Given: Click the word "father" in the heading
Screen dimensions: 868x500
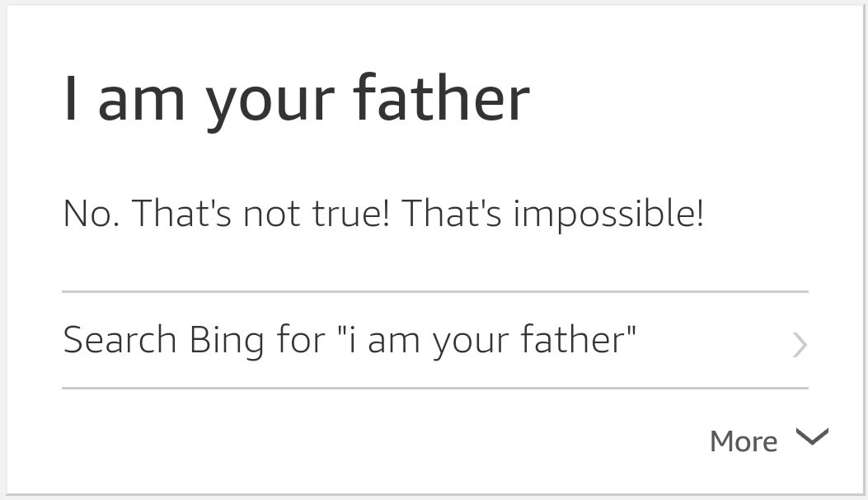Looking at the screenshot, I should click(441, 99).
